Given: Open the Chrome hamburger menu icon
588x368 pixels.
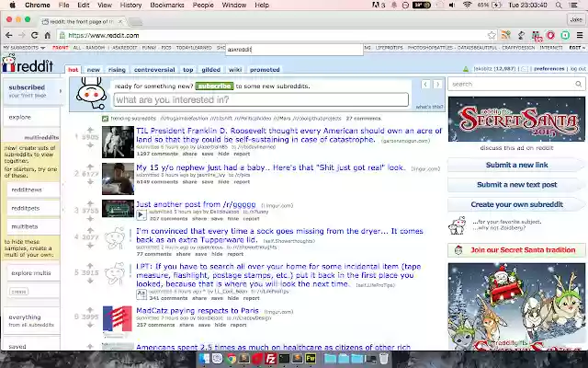Looking at the screenshot, I should pos(580,35).
